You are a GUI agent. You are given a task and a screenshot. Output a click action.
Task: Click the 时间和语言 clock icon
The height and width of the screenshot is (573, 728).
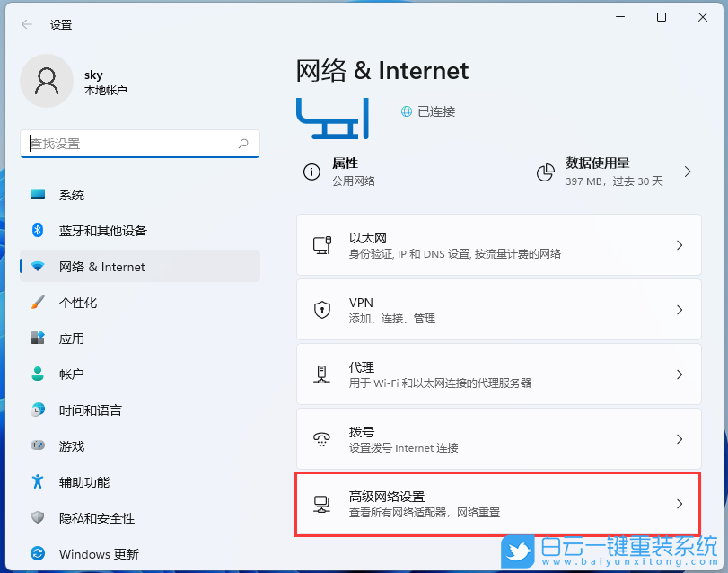point(38,410)
